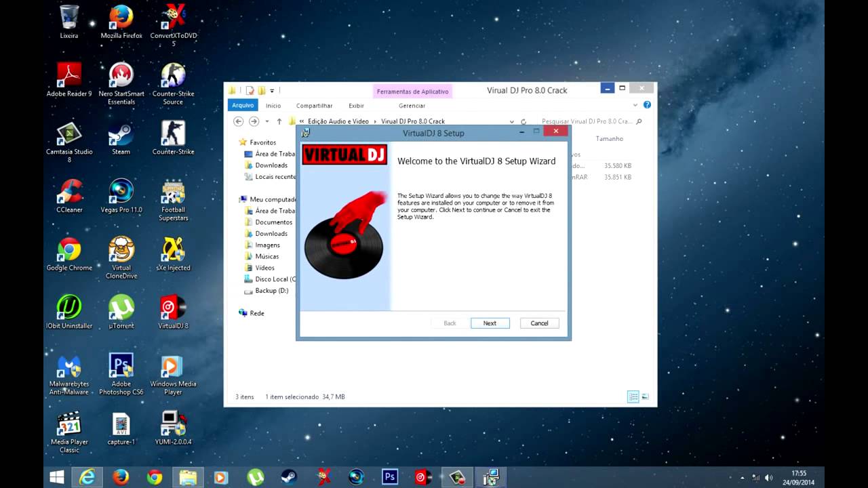This screenshot has width=868, height=488.
Task: Open the Steam desktop icon
Action: (x=121, y=138)
